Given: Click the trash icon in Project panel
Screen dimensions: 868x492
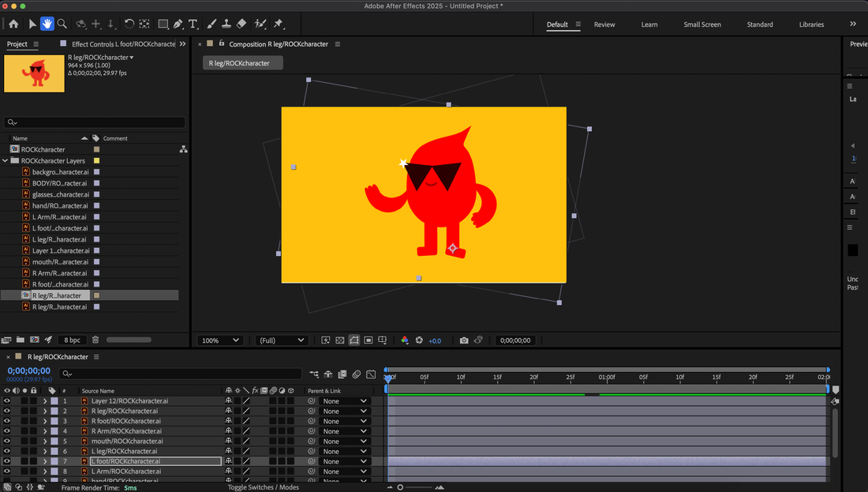Looking at the screenshot, I should click(x=95, y=340).
